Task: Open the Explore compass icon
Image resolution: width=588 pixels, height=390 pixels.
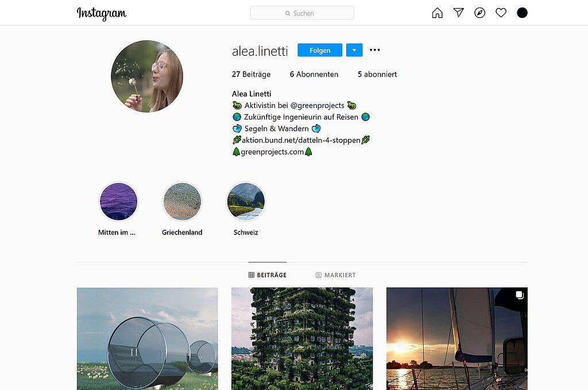Action: click(x=479, y=13)
